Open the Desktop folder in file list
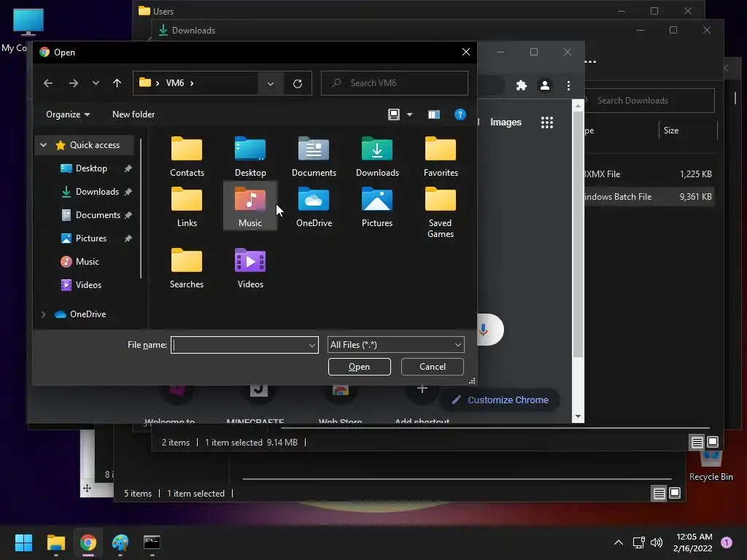 coord(250,157)
